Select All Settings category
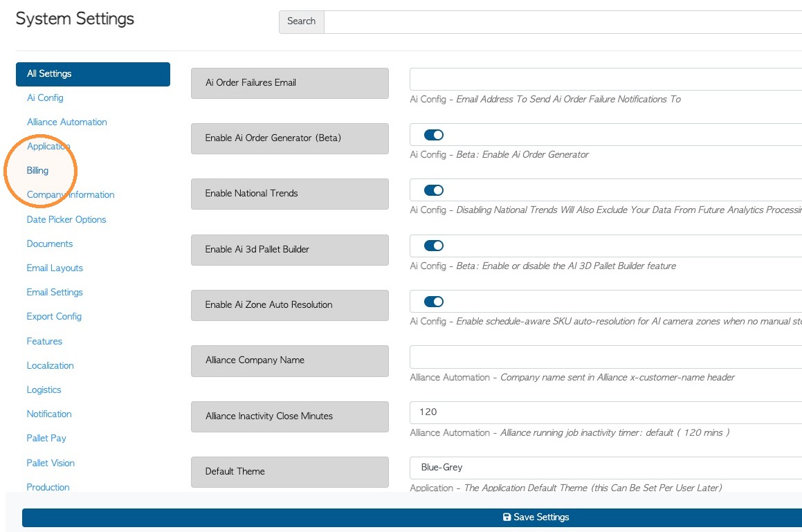The width and height of the screenshot is (802, 532). (93, 74)
